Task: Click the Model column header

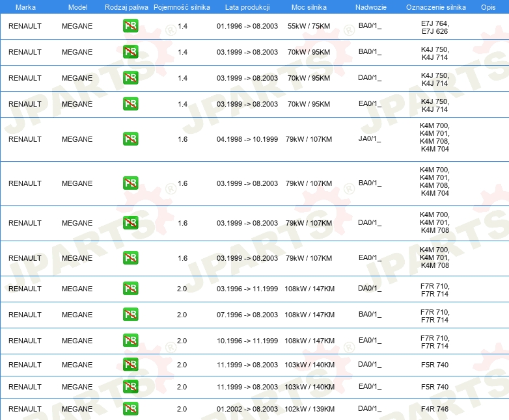Action: pyautogui.click(x=77, y=7)
